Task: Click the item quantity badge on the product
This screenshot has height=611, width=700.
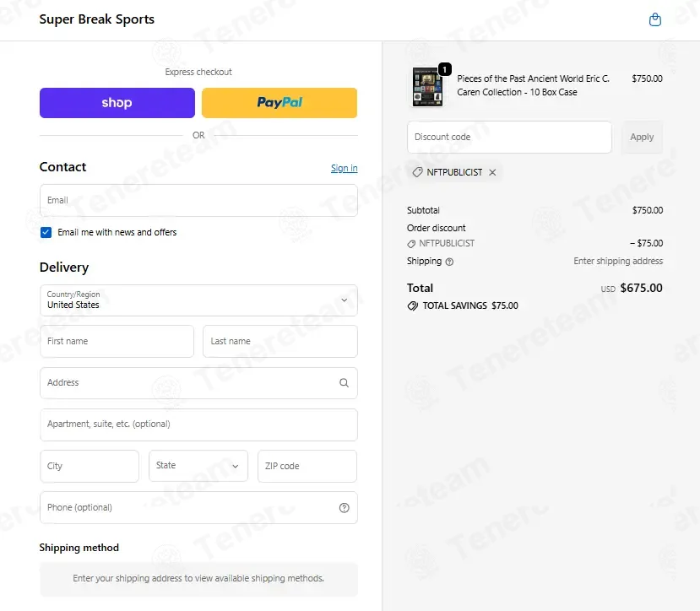Action: click(x=445, y=70)
